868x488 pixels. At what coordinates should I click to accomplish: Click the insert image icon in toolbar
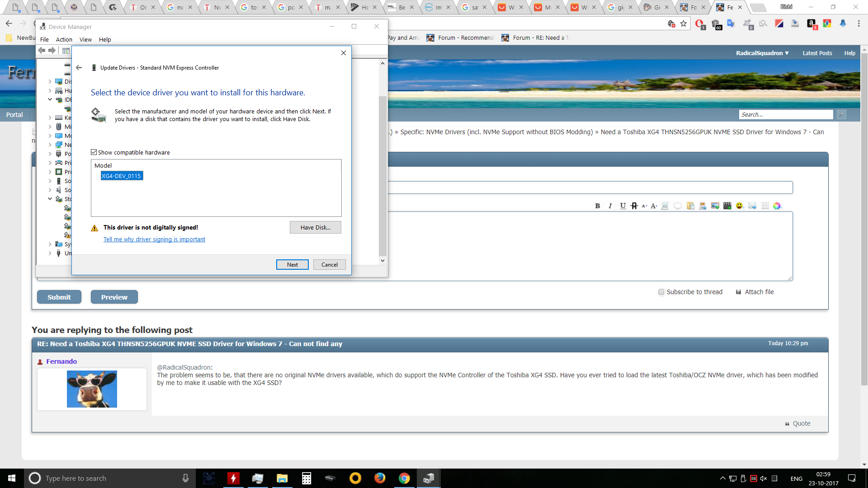click(715, 206)
